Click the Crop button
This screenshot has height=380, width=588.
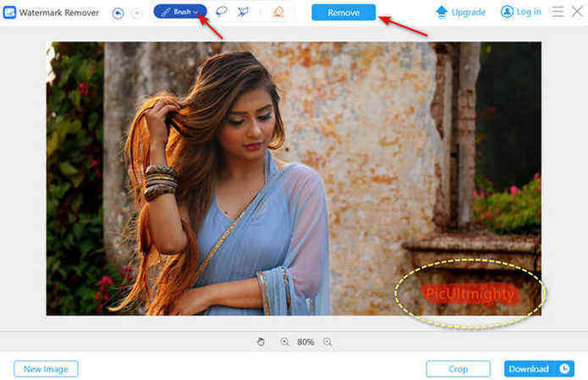(x=458, y=369)
